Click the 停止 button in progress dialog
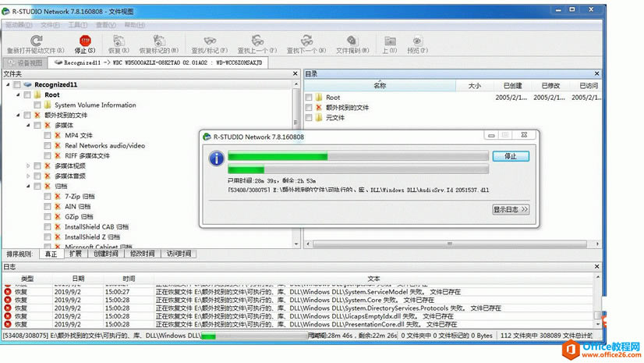644x363 pixels. click(x=511, y=156)
